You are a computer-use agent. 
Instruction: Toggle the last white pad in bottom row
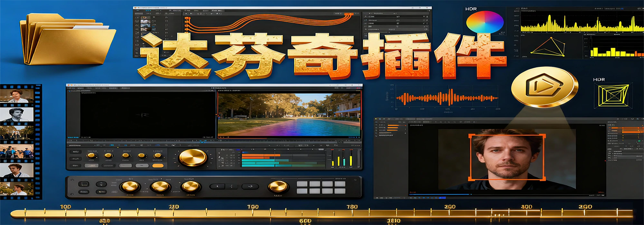340,191
